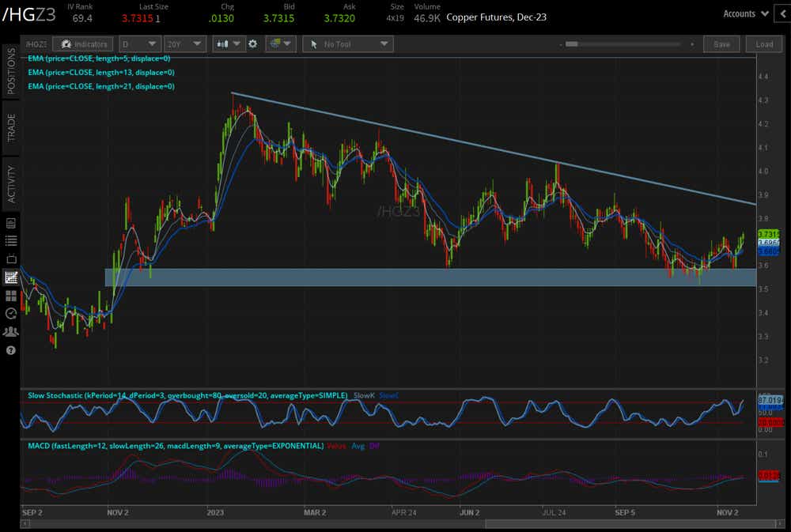Open chart settings gear icon

(x=252, y=44)
